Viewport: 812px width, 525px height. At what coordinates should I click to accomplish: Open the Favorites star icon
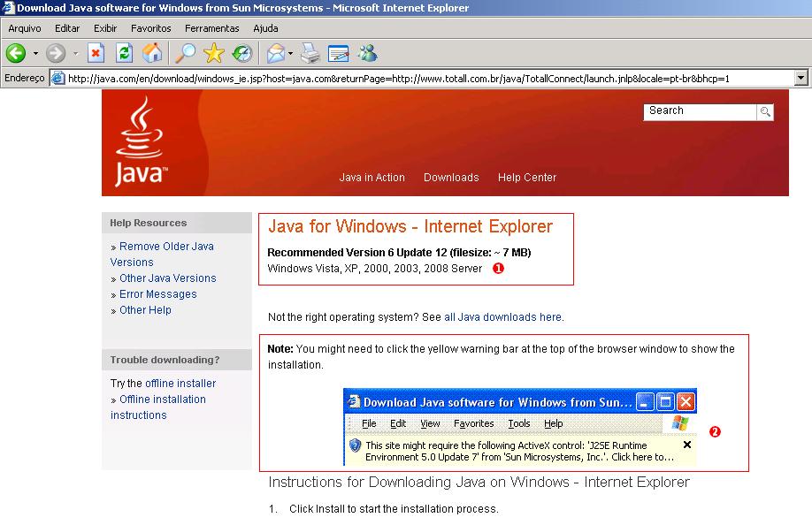tap(214, 53)
